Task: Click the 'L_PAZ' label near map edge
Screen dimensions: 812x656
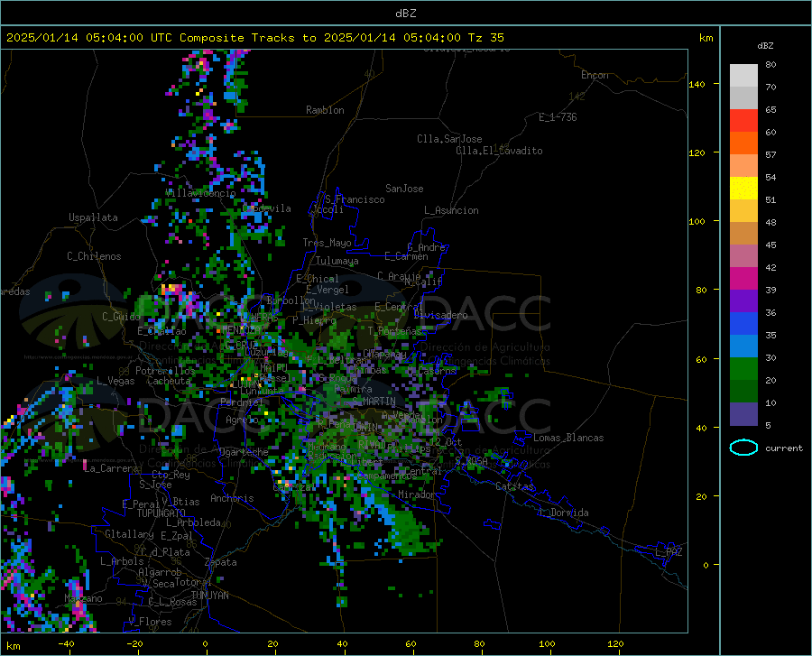Action: pyautogui.click(x=669, y=552)
